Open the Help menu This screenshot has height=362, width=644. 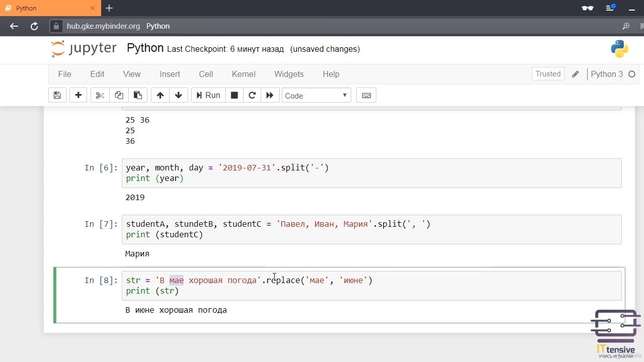pos(331,74)
